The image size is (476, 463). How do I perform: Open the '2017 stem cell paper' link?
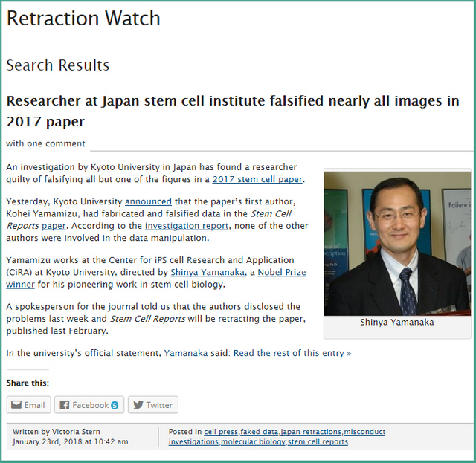pyautogui.click(x=257, y=179)
